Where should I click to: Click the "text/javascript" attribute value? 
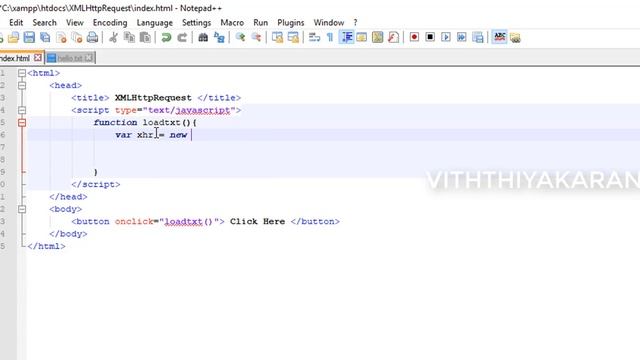coord(189,110)
